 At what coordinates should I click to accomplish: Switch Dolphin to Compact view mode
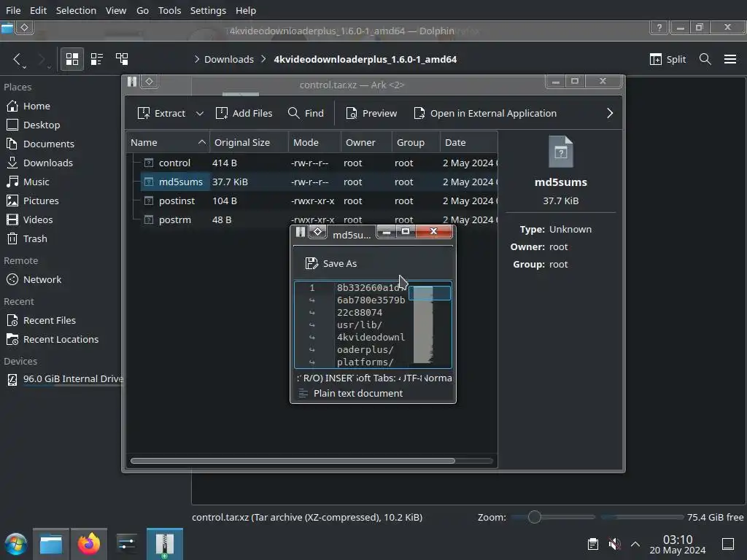[x=97, y=59]
